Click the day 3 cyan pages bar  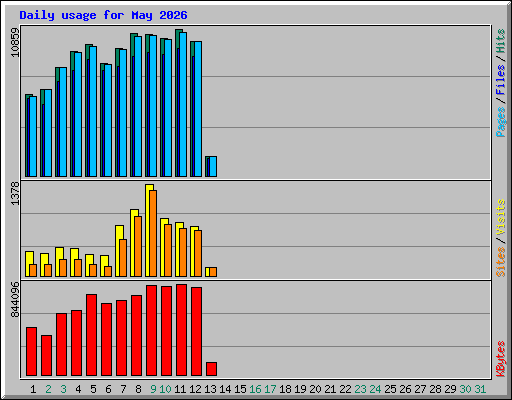pyautogui.click(x=63, y=122)
